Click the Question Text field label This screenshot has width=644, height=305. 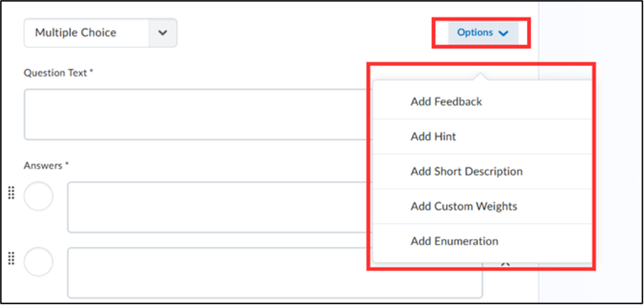click(58, 73)
